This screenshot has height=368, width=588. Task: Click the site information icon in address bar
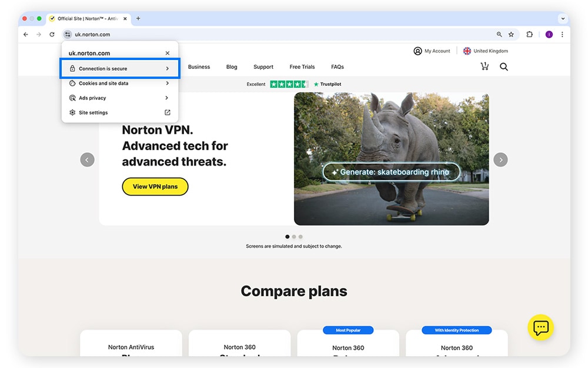click(68, 34)
